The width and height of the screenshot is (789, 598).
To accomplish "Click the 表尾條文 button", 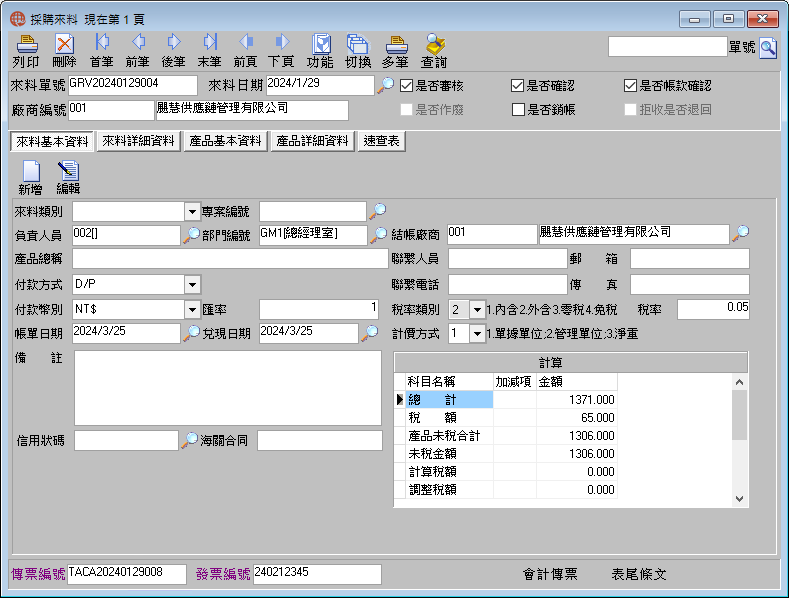I will pyautogui.click(x=639, y=574).
